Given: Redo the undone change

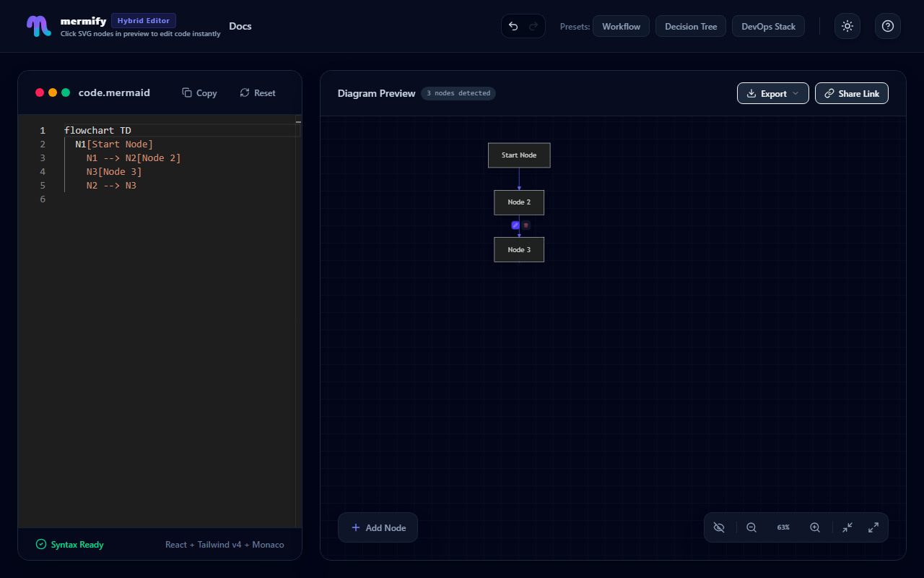Looking at the screenshot, I should tap(533, 26).
